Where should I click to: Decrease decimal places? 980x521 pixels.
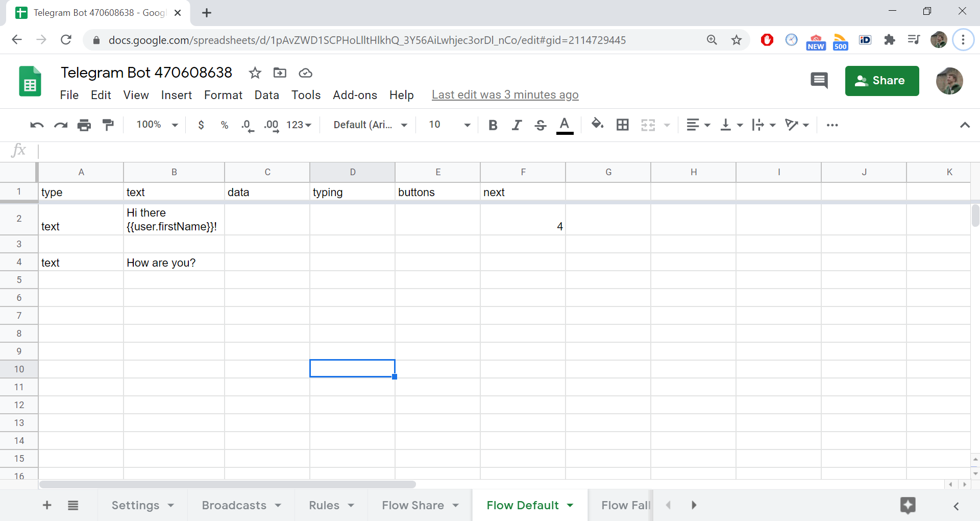click(x=248, y=126)
